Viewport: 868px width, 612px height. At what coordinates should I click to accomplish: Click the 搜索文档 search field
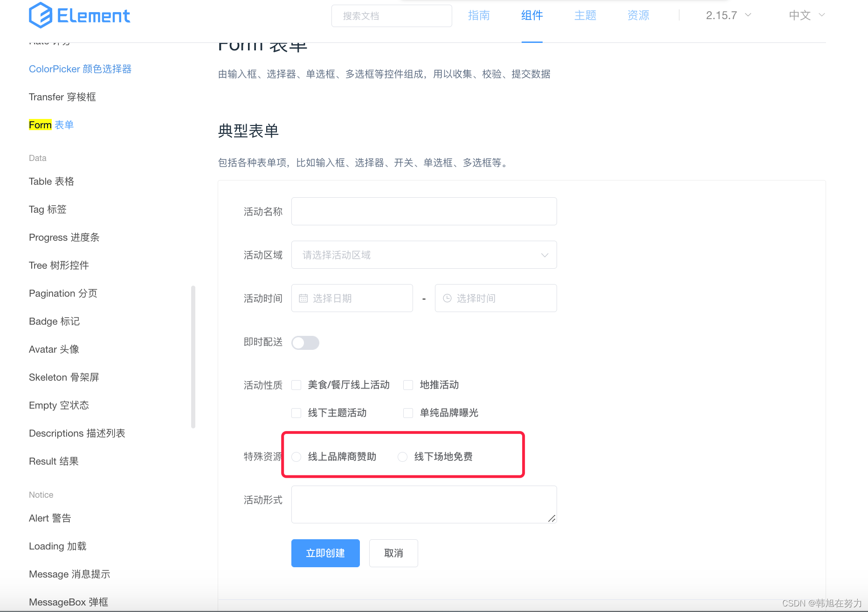coord(392,16)
